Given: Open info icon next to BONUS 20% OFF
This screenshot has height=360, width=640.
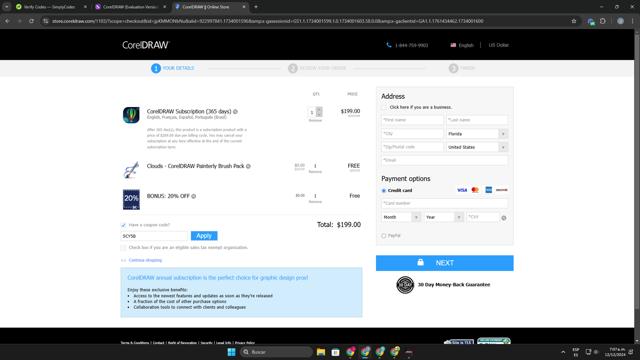Looking at the screenshot, I should [193, 196].
